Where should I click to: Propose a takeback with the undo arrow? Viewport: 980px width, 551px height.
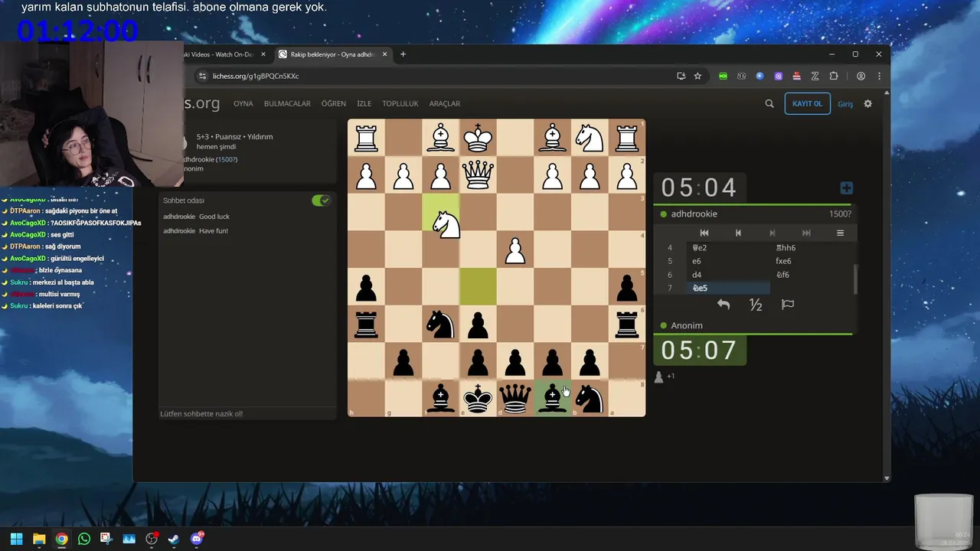(723, 305)
